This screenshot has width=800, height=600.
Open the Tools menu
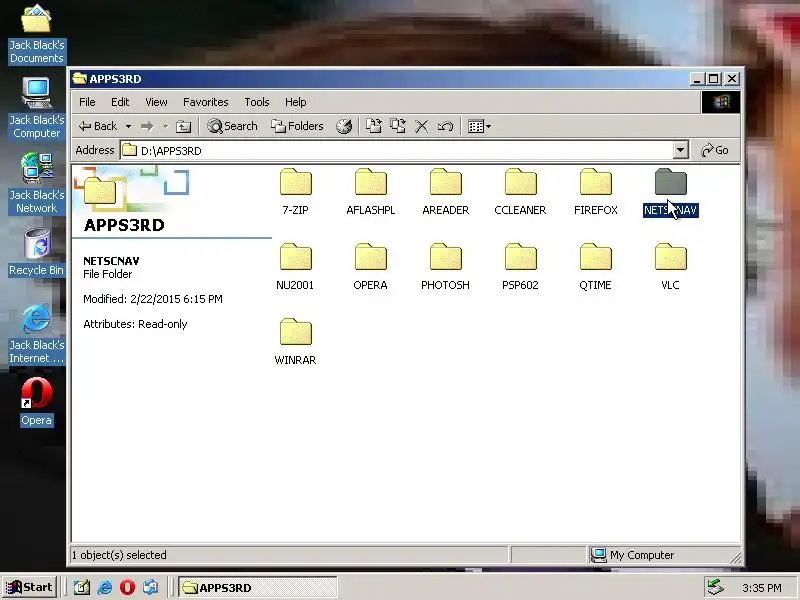[x=257, y=102]
